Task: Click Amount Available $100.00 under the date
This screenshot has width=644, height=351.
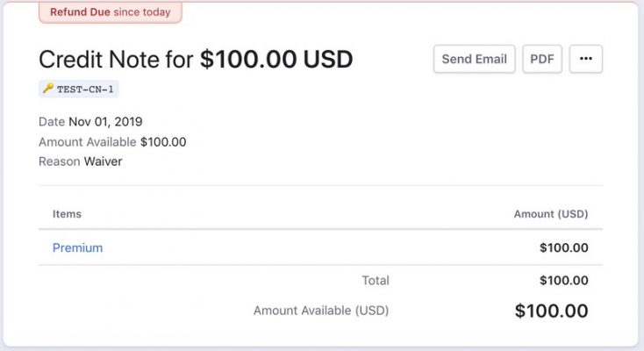Action: coord(112,142)
